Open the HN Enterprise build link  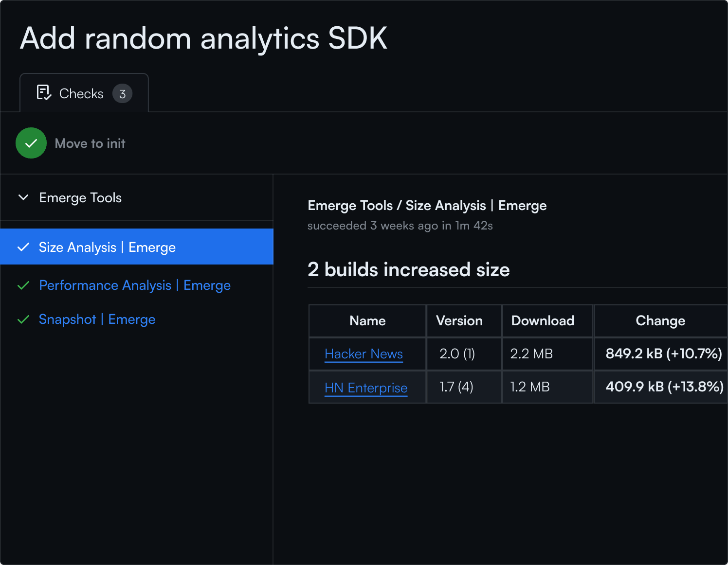coord(366,388)
